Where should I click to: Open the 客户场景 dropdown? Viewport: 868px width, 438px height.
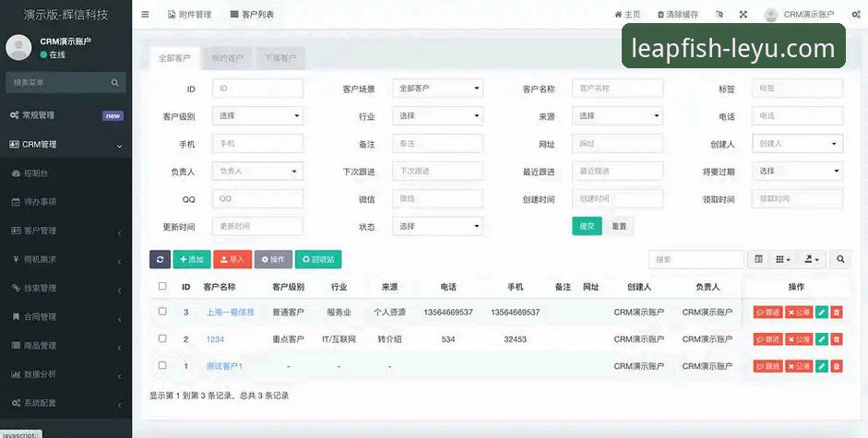pyautogui.click(x=437, y=88)
